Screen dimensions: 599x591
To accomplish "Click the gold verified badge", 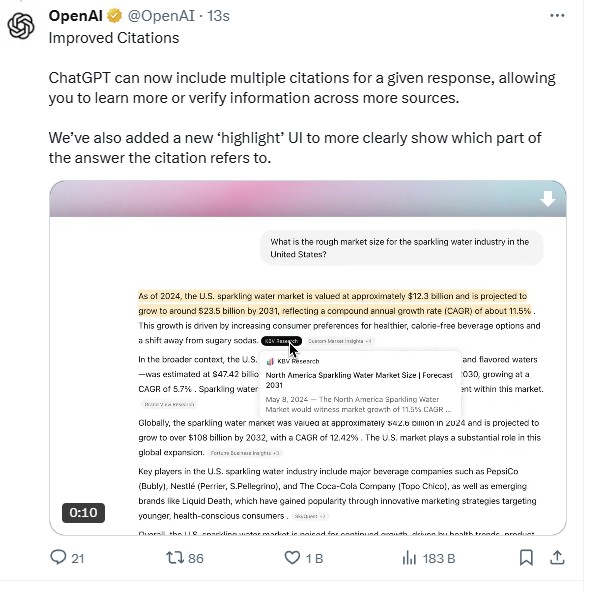I will [x=114, y=16].
